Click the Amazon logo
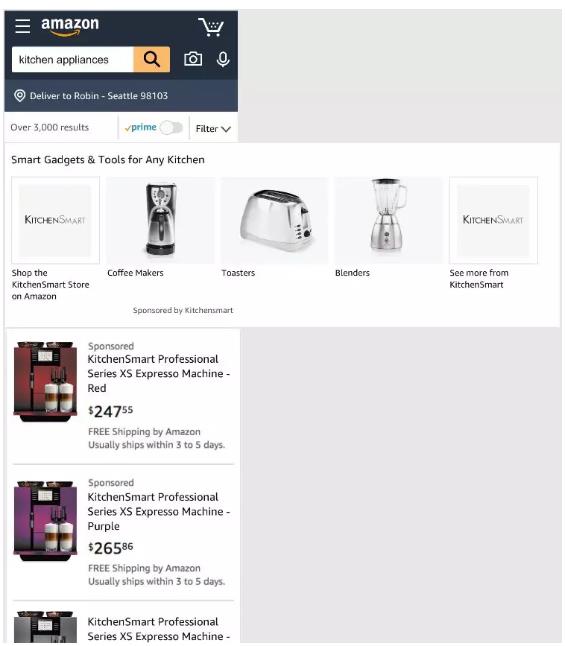Viewport: 566px width, 646px height. tap(70, 26)
